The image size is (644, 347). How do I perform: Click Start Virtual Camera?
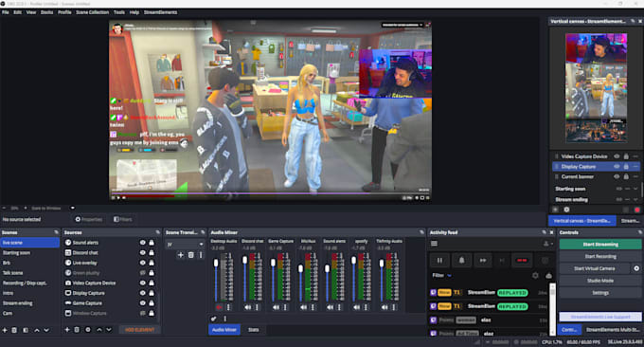(x=595, y=268)
